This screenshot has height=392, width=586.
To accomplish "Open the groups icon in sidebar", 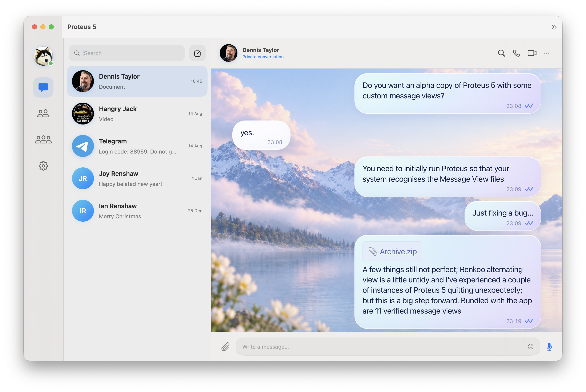I will pyautogui.click(x=43, y=139).
